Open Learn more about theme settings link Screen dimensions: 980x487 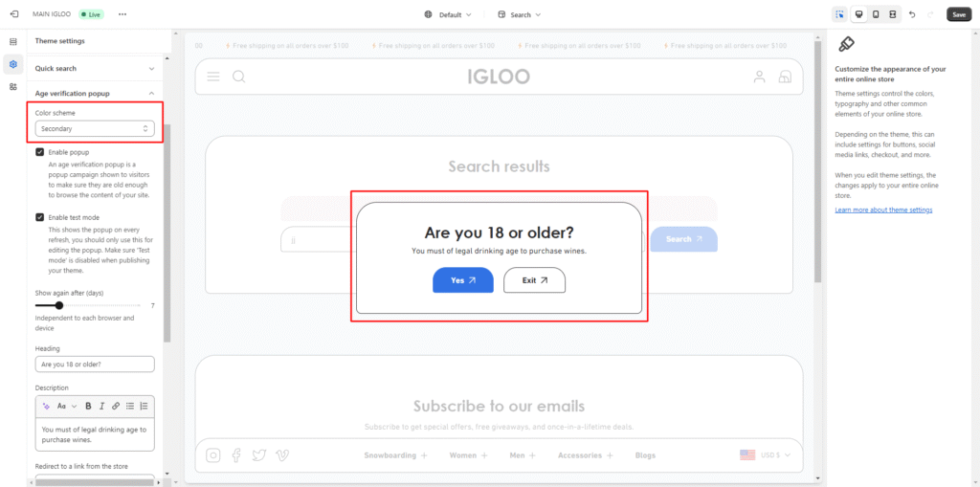(x=883, y=210)
